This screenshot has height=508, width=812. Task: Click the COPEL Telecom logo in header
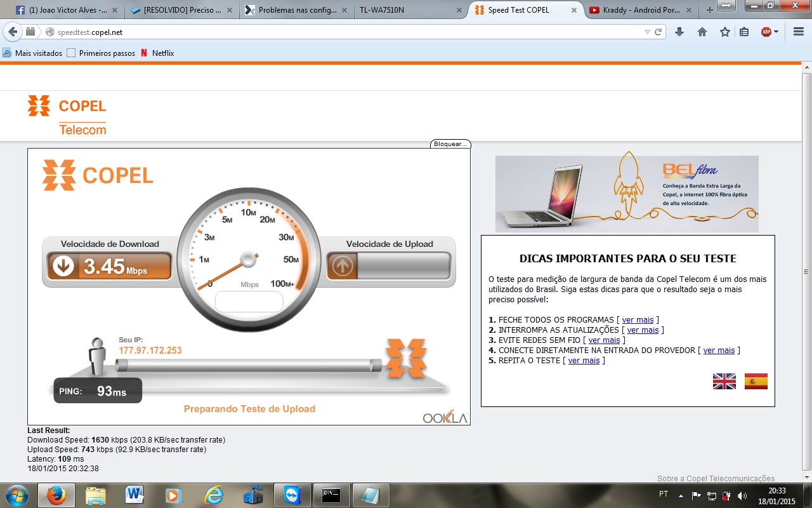(67, 115)
